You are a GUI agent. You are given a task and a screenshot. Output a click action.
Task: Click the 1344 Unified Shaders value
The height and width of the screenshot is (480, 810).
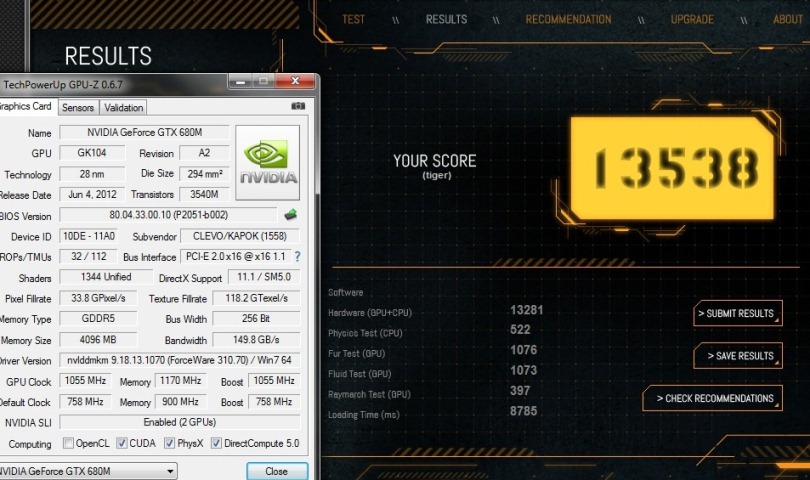[106, 277]
